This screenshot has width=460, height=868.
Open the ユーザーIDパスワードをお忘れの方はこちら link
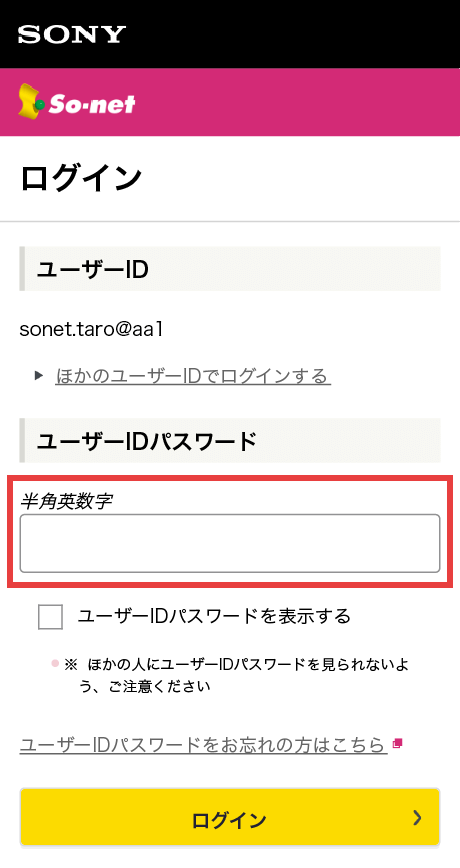click(x=203, y=745)
